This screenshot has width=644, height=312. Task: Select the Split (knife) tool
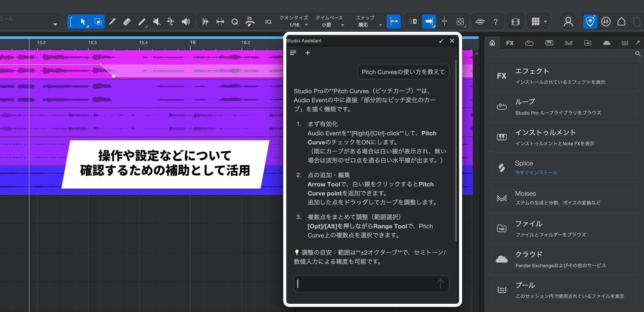112,22
